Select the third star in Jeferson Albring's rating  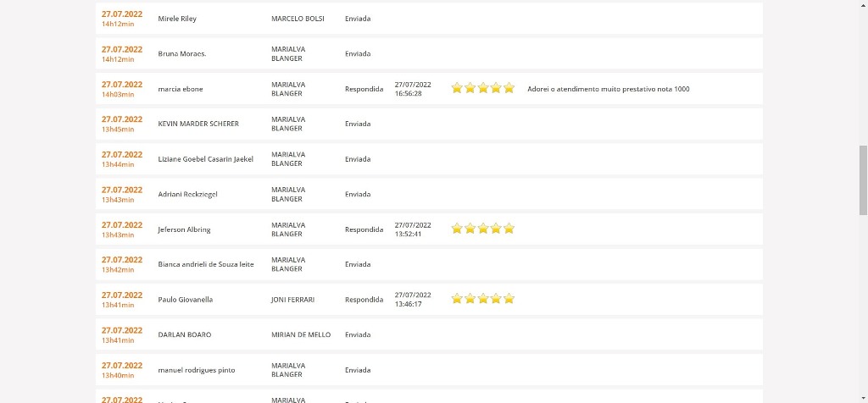[483, 229]
